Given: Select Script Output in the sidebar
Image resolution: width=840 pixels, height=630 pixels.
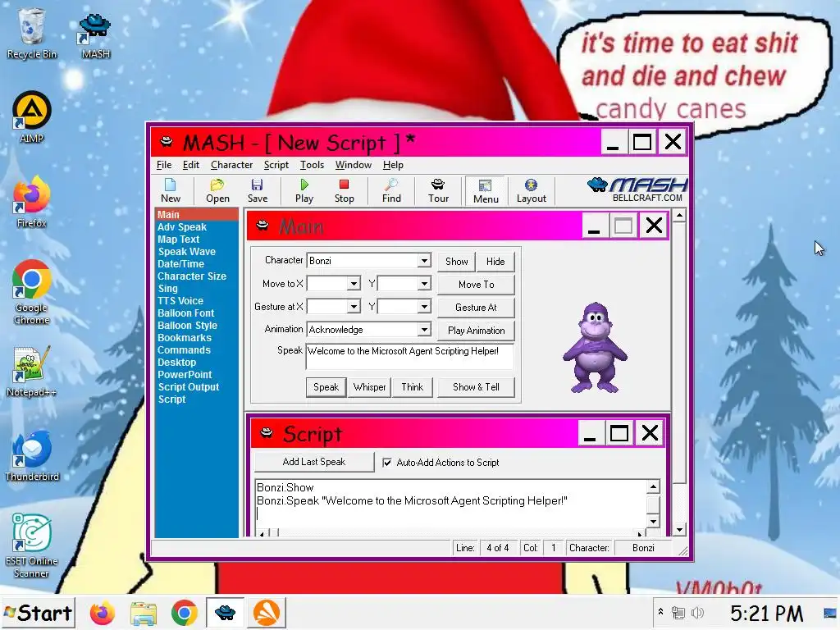Looking at the screenshot, I should (x=189, y=387).
